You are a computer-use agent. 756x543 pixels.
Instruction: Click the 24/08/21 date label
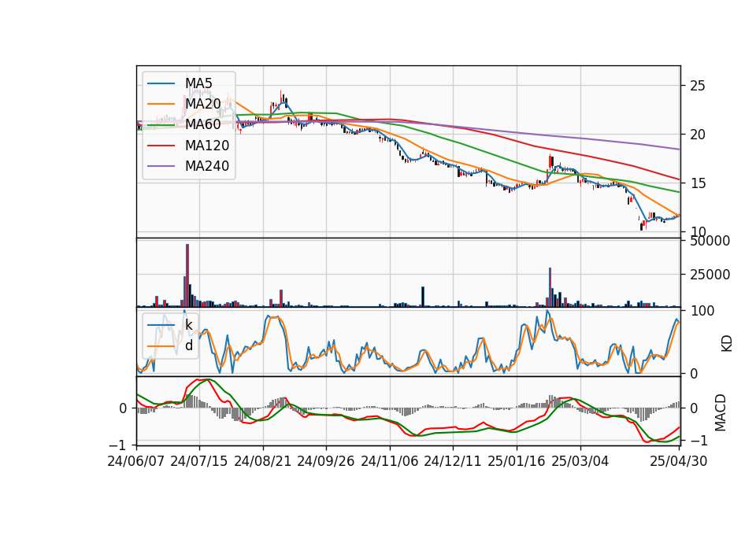[x=263, y=462]
